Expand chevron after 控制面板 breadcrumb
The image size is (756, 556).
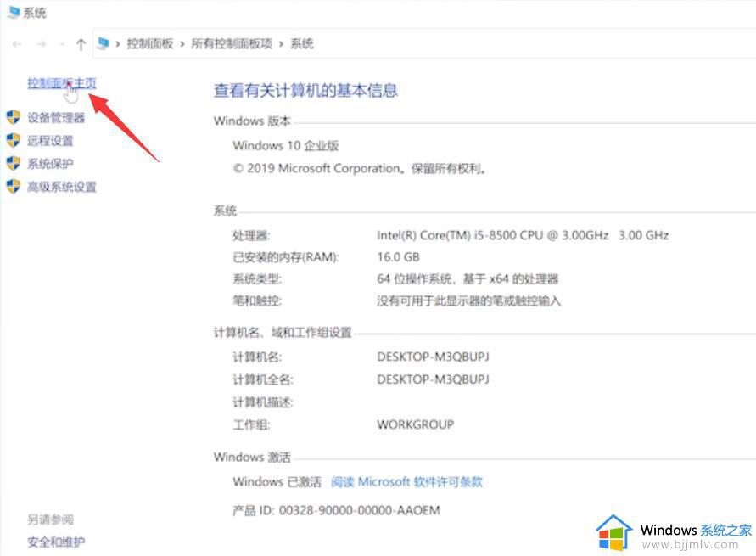click(x=182, y=44)
